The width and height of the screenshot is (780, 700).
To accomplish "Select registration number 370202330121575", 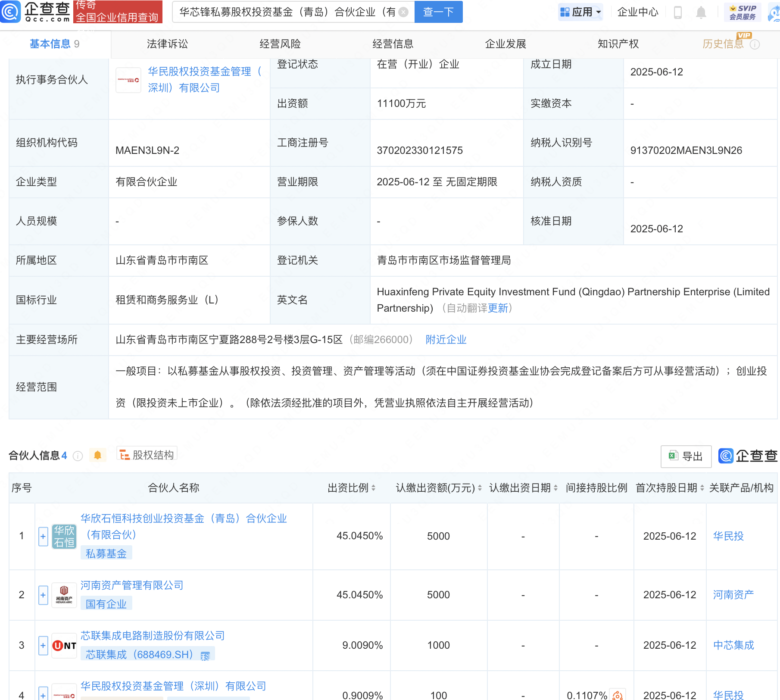I will [420, 150].
